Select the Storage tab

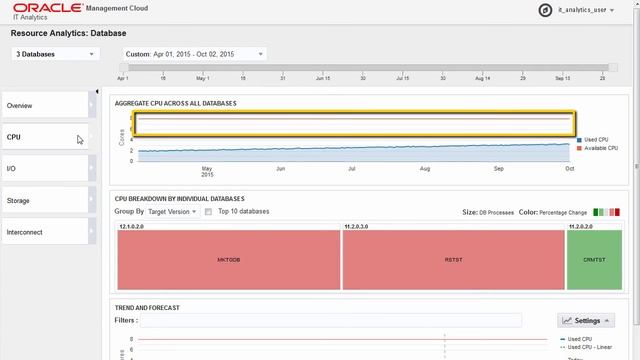click(45, 200)
